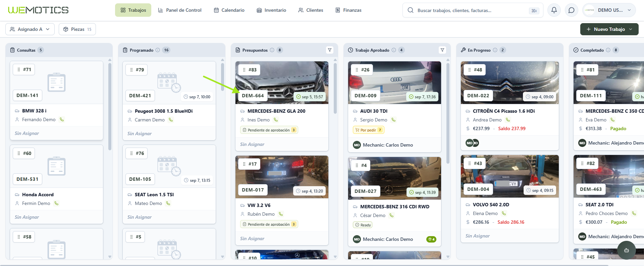
Task: Go to the Trabajos tab
Action: click(133, 10)
